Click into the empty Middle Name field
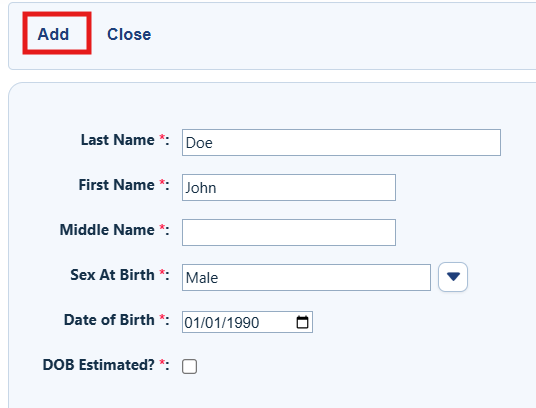Viewport: 536px width, 408px height. (289, 232)
